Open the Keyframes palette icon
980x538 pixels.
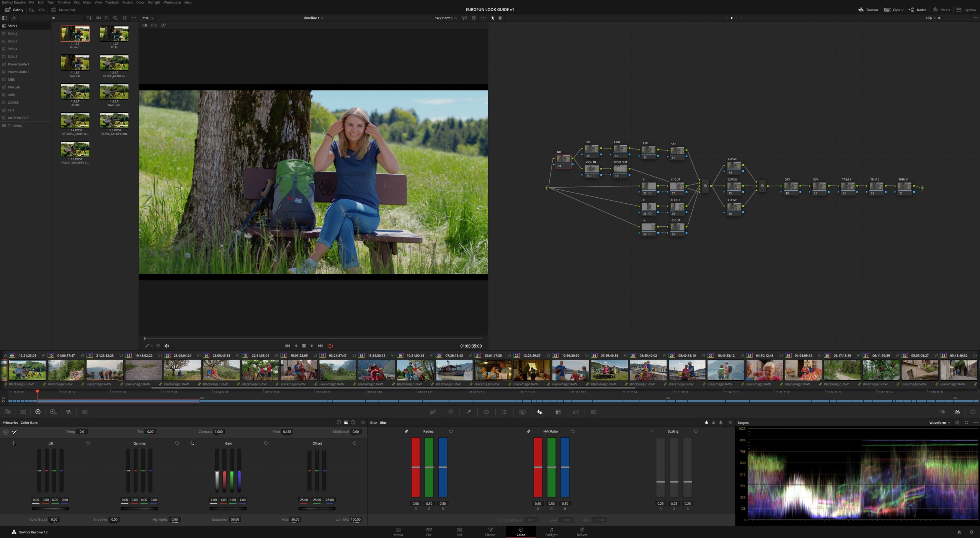click(x=942, y=412)
